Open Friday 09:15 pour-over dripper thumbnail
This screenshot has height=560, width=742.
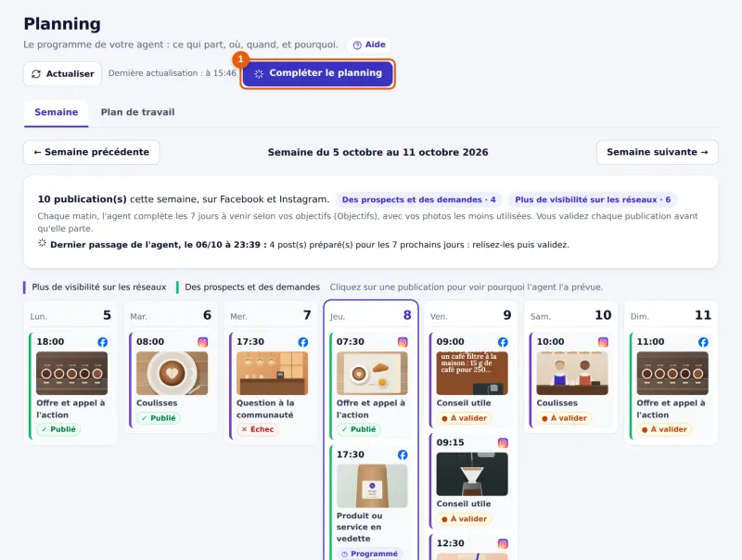coord(472,474)
